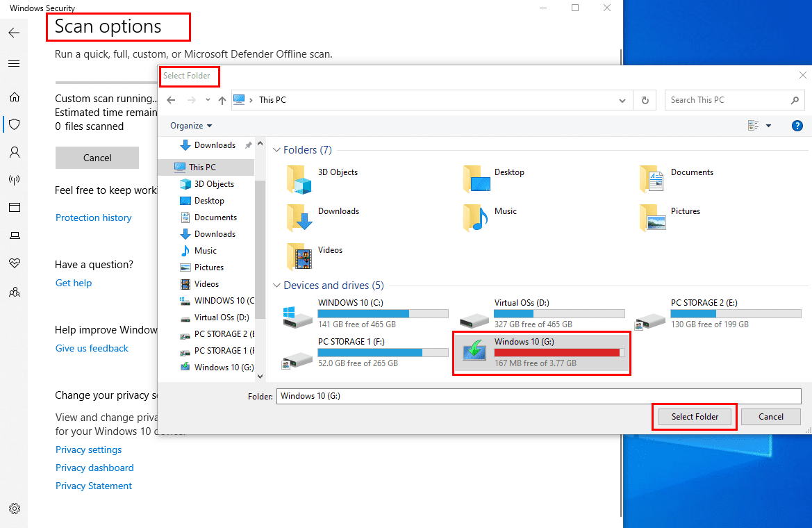Collapse the Devices and drives (5) group
This screenshot has height=528, width=812.
(x=276, y=286)
